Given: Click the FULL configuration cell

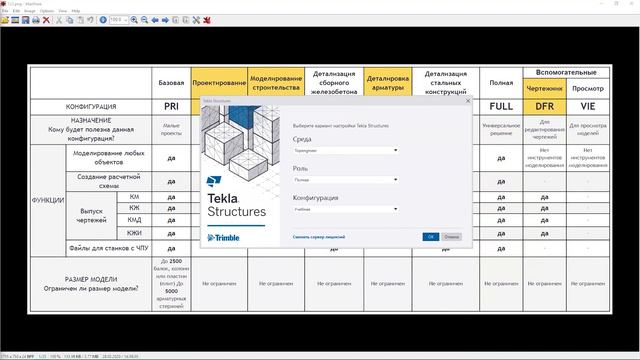Looking at the screenshot, I should coord(501,107).
